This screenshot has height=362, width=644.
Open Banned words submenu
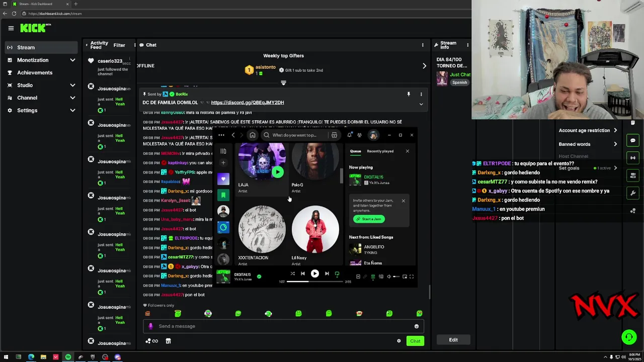tap(588, 144)
